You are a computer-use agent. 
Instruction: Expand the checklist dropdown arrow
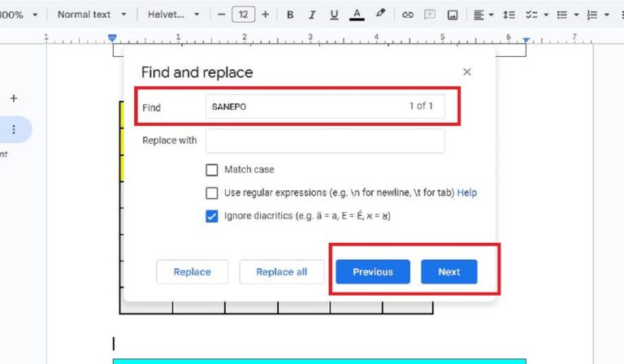click(546, 15)
